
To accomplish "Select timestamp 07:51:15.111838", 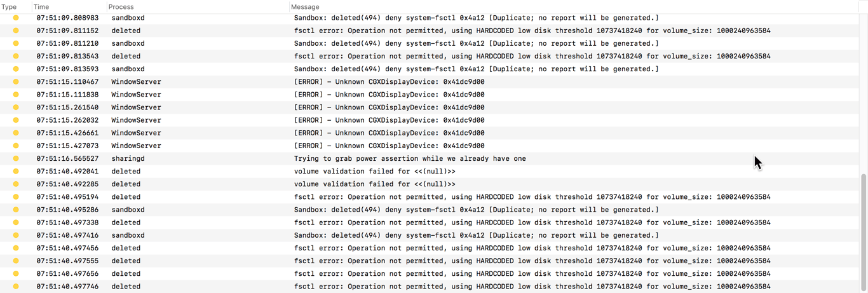I will 67,95.
